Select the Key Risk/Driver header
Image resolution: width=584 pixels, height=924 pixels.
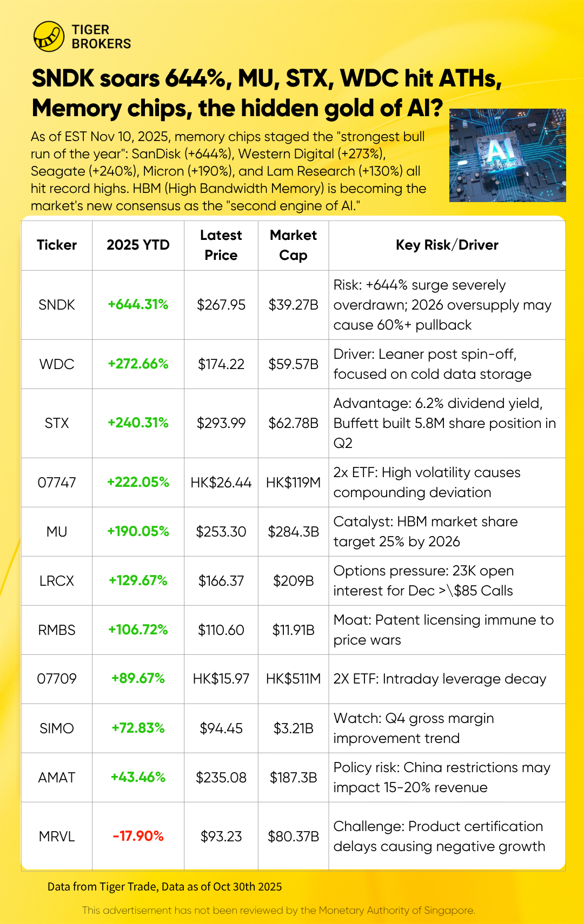(447, 245)
